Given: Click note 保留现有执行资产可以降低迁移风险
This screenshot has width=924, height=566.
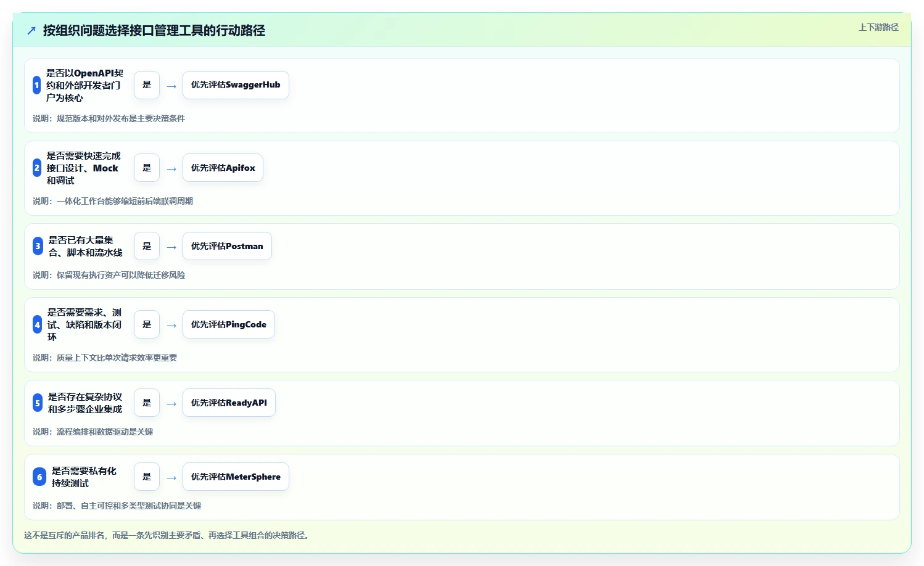Looking at the screenshot, I should point(121,275).
